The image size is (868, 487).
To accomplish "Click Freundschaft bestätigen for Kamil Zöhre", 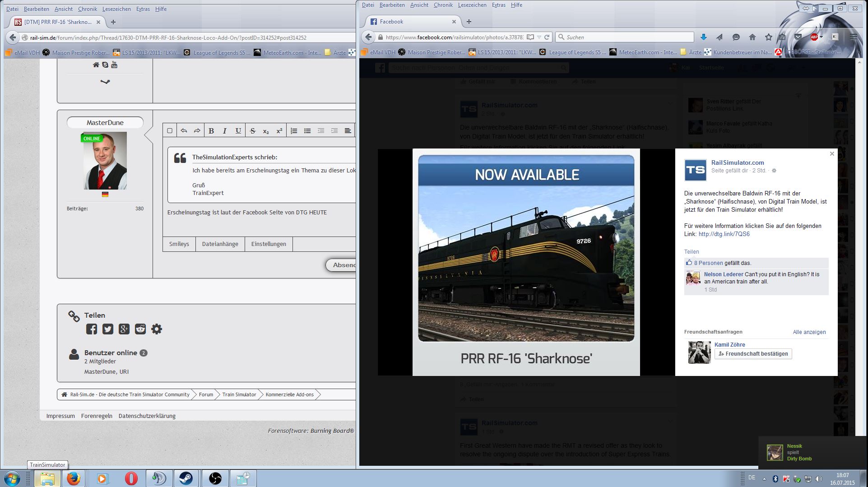I will 753,354.
